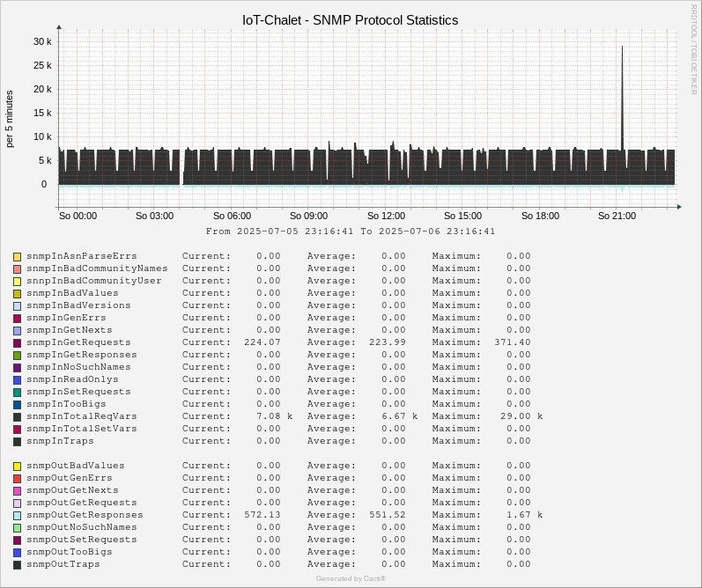This screenshot has width=702, height=588.
Task: Click the 'So 00:00' x-axis label
Action: click(78, 216)
